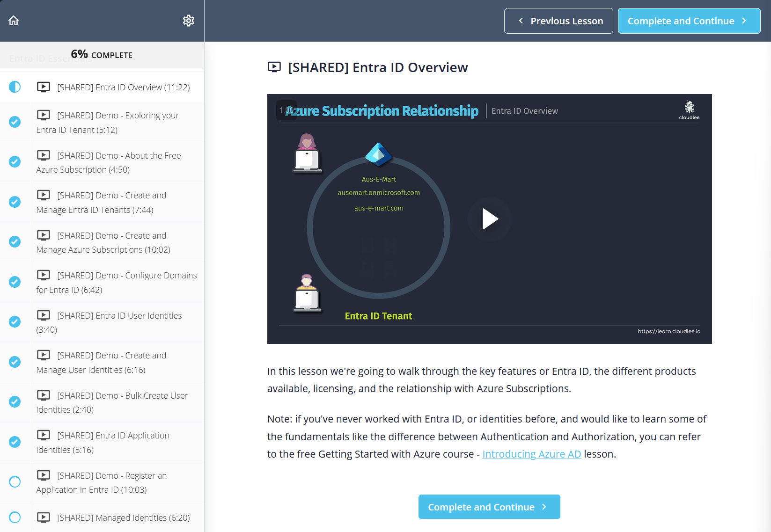Click bottom Complete and Continue button

click(x=489, y=507)
